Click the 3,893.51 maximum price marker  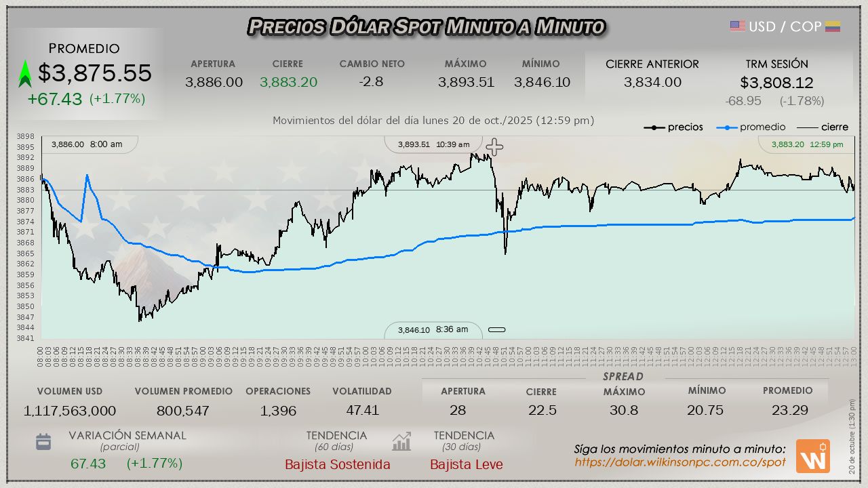tap(433, 144)
